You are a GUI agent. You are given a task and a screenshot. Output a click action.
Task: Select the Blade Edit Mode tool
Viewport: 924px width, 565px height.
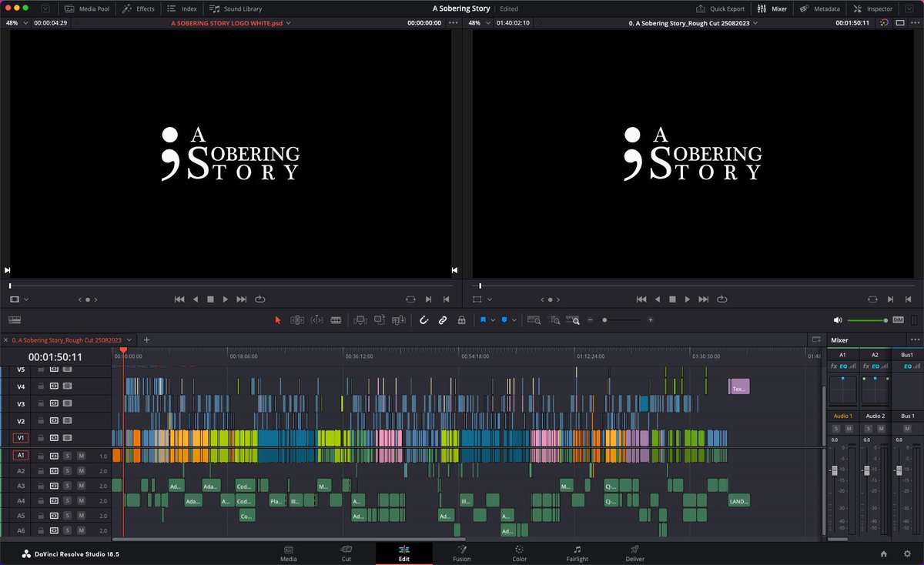pyautogui.click(x=336, y=320)
